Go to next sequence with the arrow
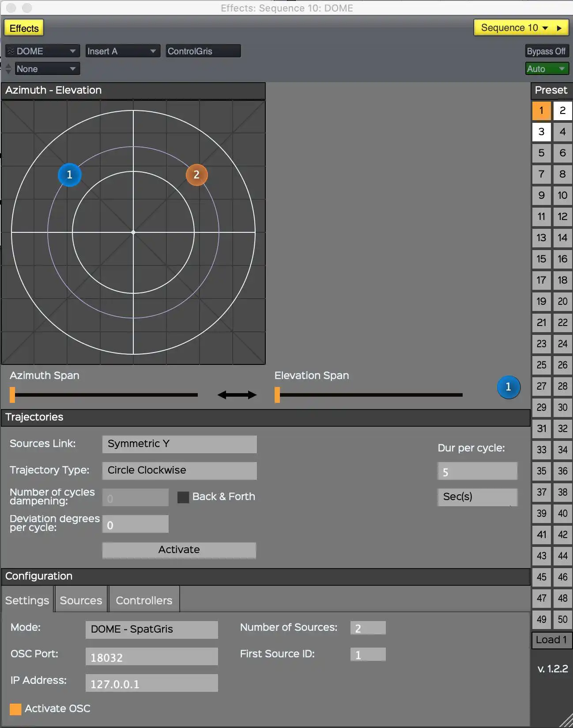The height and width of the screenshot is (728, 573). point(559,28)
